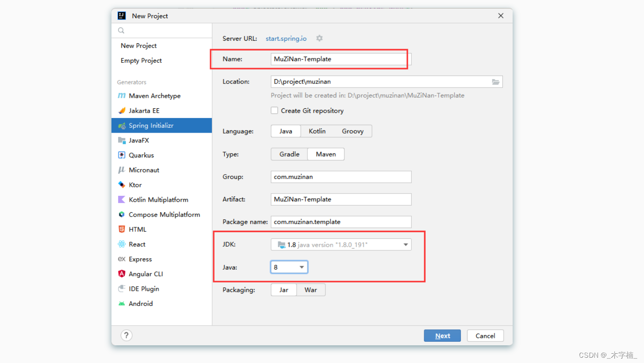The image size is (644, 363).
Task: Open start.spring.io server URL link
Action: pyautogui.click(x=286, y=38)
